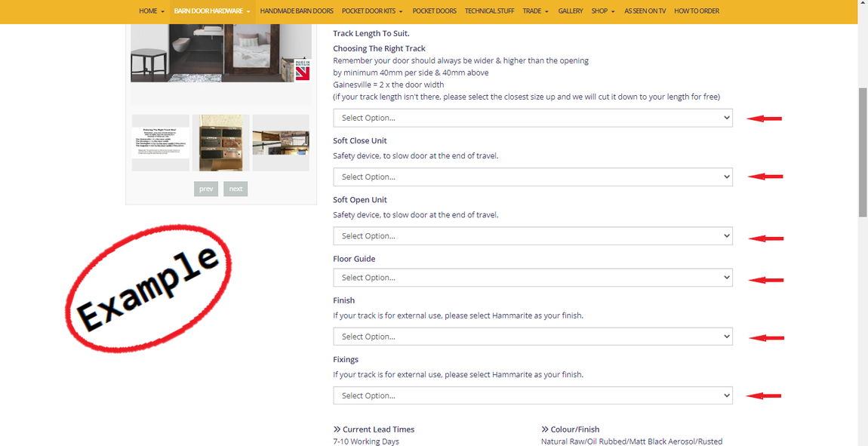Open the How To Order page
Viewport: 868px width, 446px height.
pyautogui.click(x=696, y=11)
